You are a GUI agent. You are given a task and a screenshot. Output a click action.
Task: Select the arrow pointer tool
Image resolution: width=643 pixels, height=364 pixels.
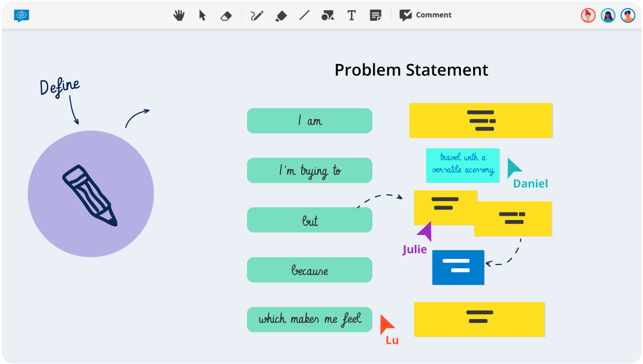pos(203,16)
